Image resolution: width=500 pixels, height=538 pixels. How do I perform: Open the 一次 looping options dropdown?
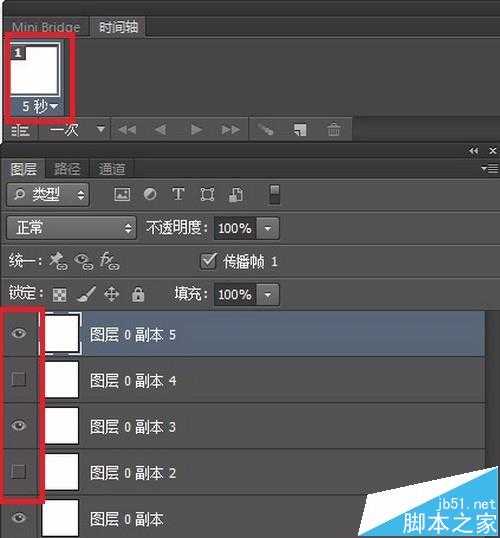pyautogui.click(x=77, y=130)
